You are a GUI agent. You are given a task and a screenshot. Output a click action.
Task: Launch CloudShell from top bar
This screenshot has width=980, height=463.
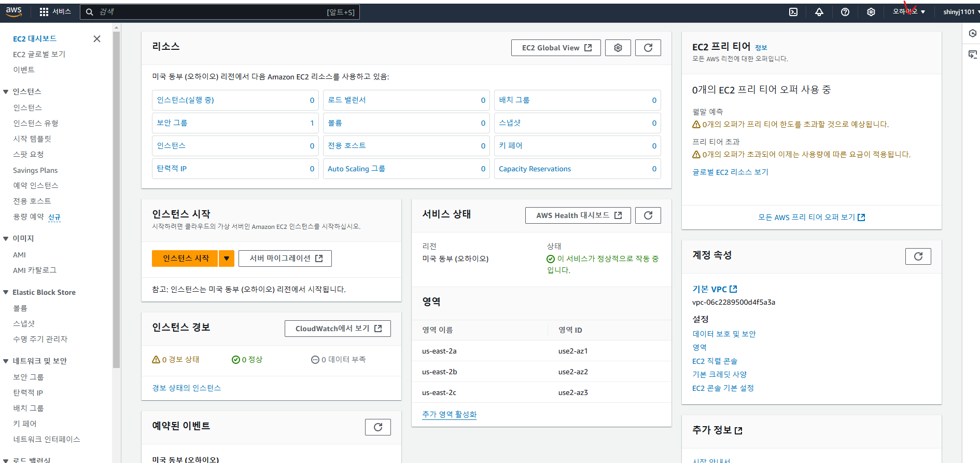tap(793, 12)
